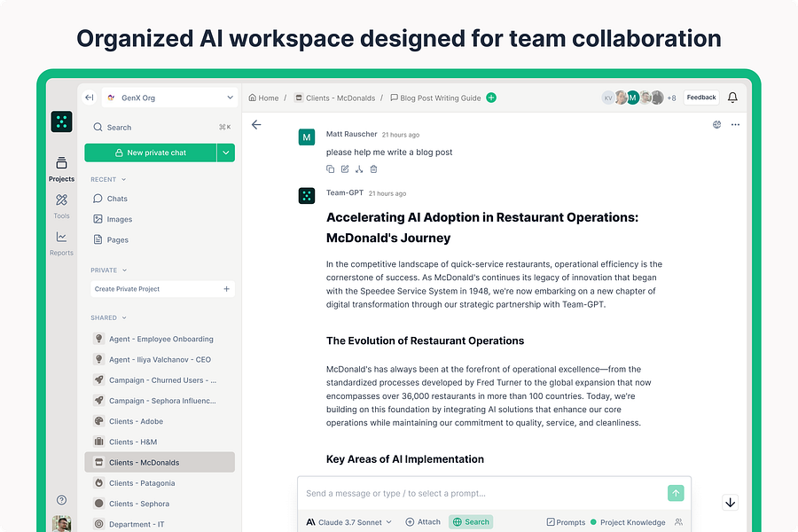Open Campaign - Sephora Influencer project
This screenshot has width=798, height=532.
point(160,401)
